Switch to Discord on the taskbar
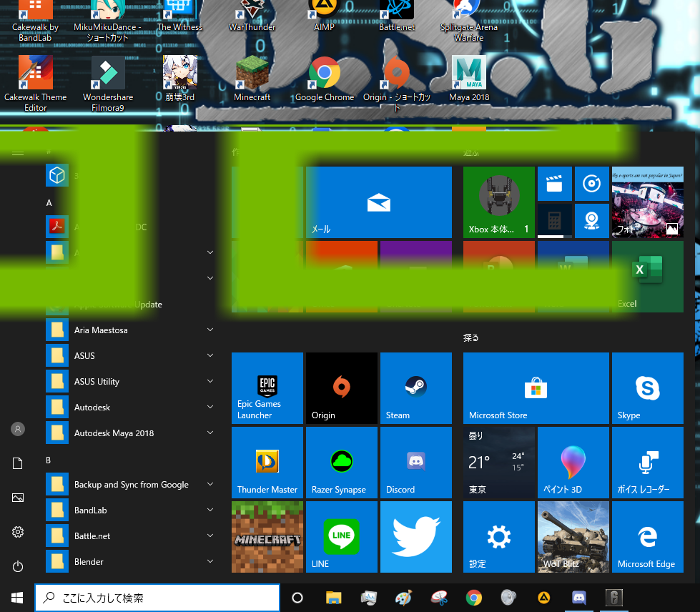The width and height of the screenshot is (700, 612). click(579, 598)
